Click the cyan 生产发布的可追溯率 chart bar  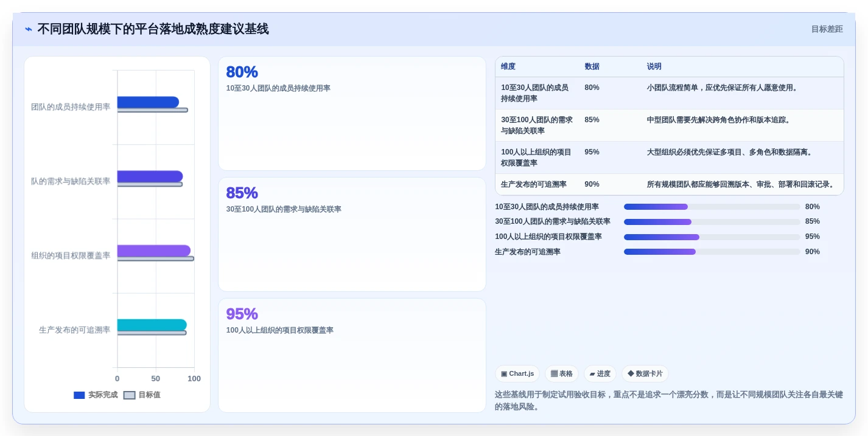tap(152, 325)
